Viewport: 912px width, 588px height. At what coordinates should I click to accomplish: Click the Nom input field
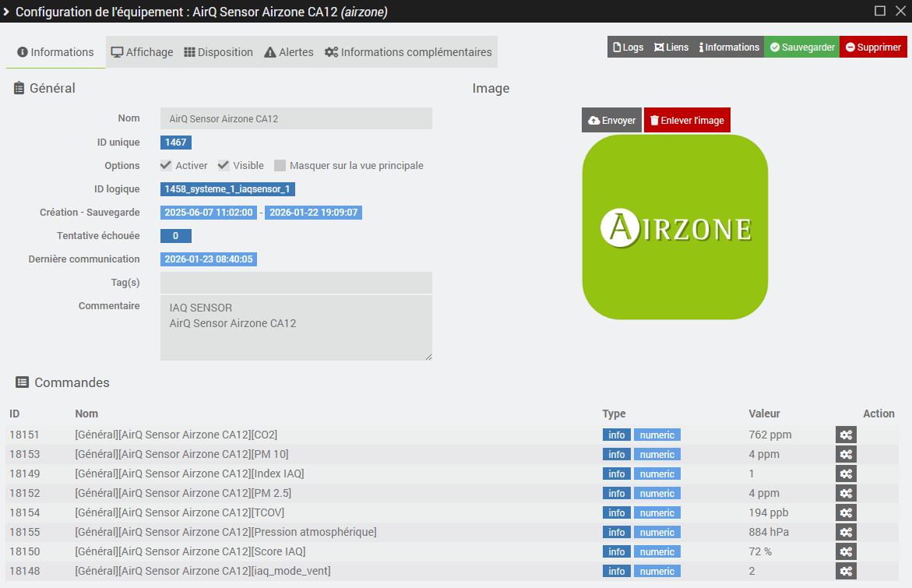pyautogui.click(x=296, y=118)
